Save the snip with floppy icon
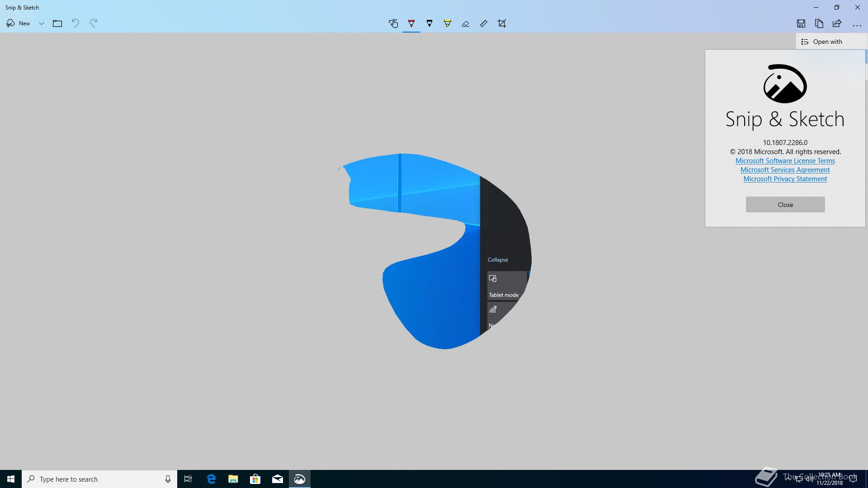Viewport: 868px width, 488px height. pyautogui.click(x=801, y=23)
